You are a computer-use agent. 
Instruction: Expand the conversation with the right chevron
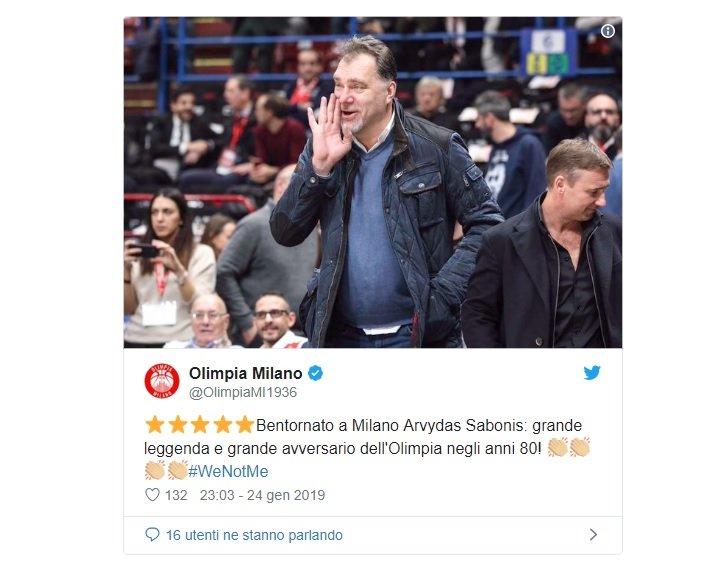(x=593, y=535)
